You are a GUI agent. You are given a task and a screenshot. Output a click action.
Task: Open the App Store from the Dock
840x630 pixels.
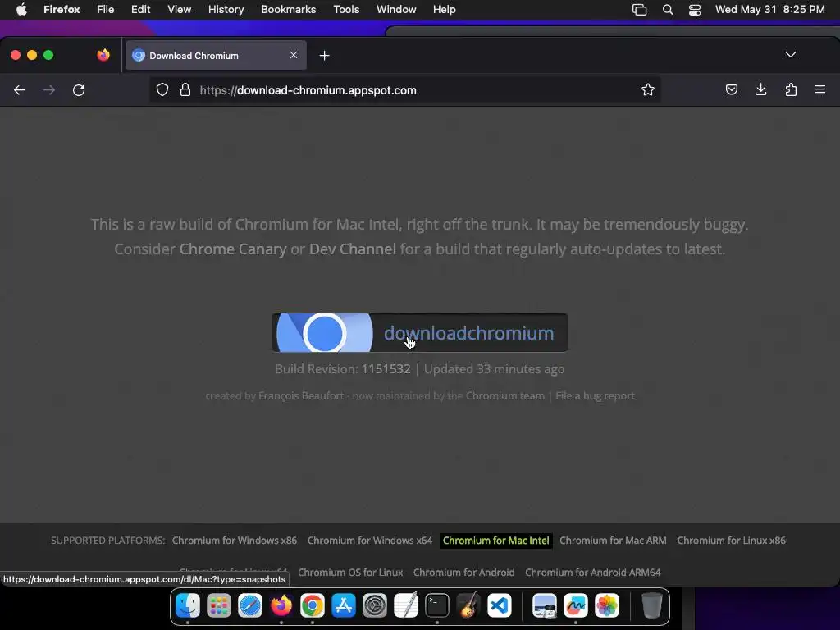click(x=344, y=606)
